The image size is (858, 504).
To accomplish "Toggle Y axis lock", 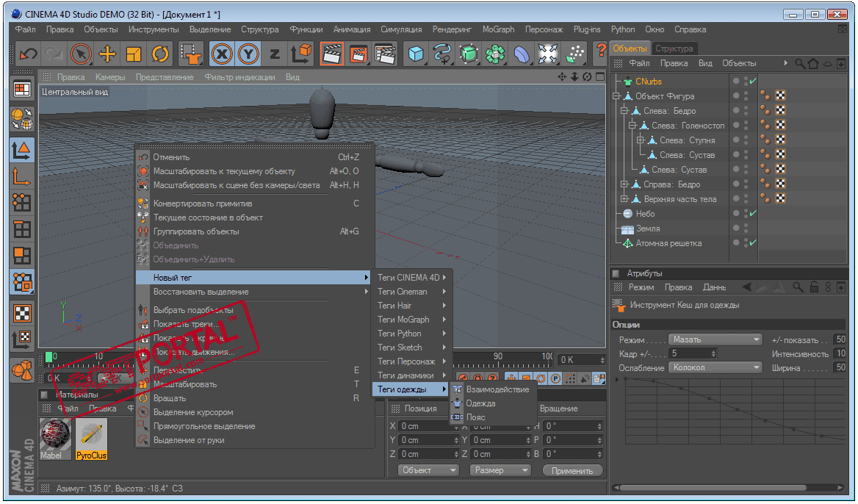I will pos(248,54).
